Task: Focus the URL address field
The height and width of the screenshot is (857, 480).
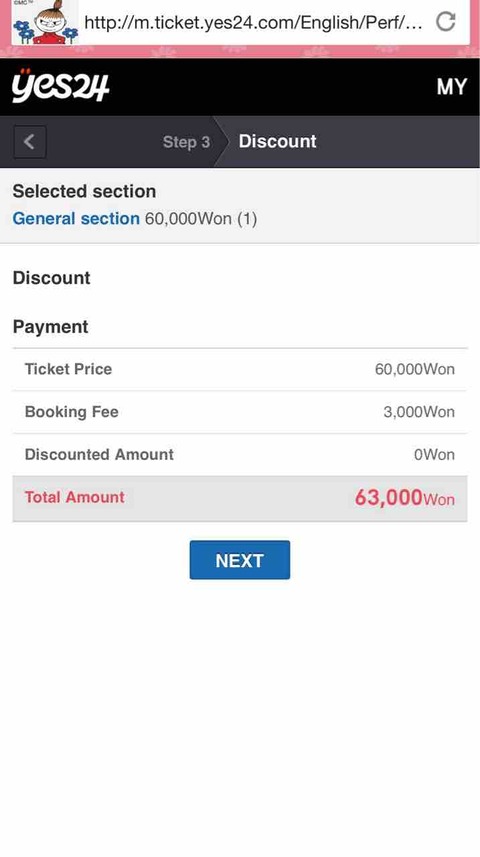Action: [253, 22]
